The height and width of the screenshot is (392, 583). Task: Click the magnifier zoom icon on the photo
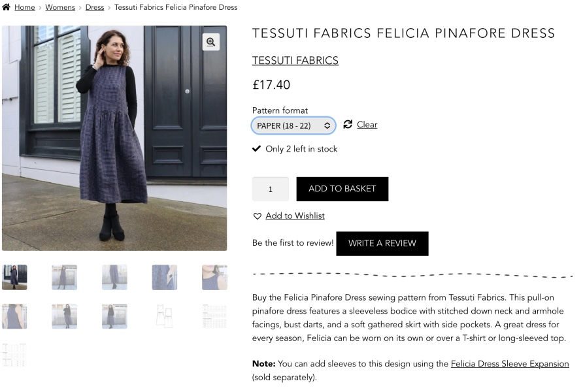click(x=210, y=42)
